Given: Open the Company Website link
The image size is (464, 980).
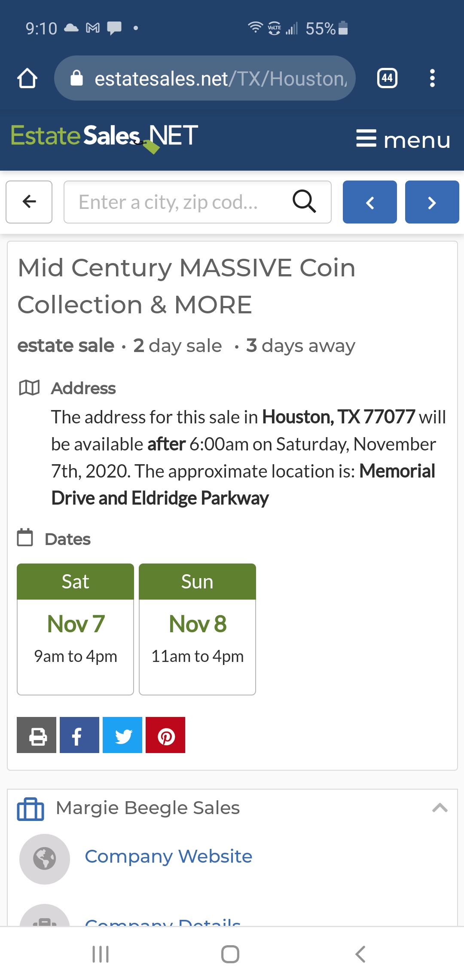Looking at the screenshot, I should point(168,856).
